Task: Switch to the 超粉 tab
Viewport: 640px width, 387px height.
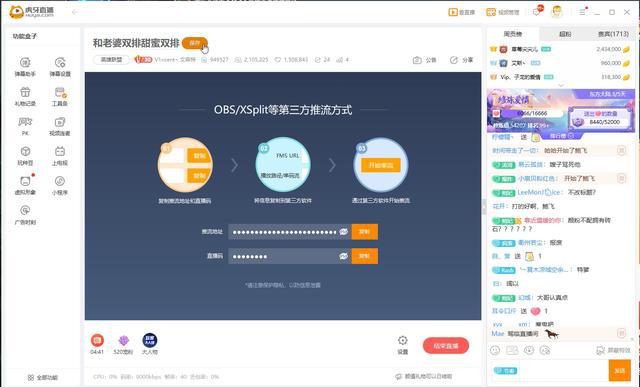Action: tap(565, 34)
